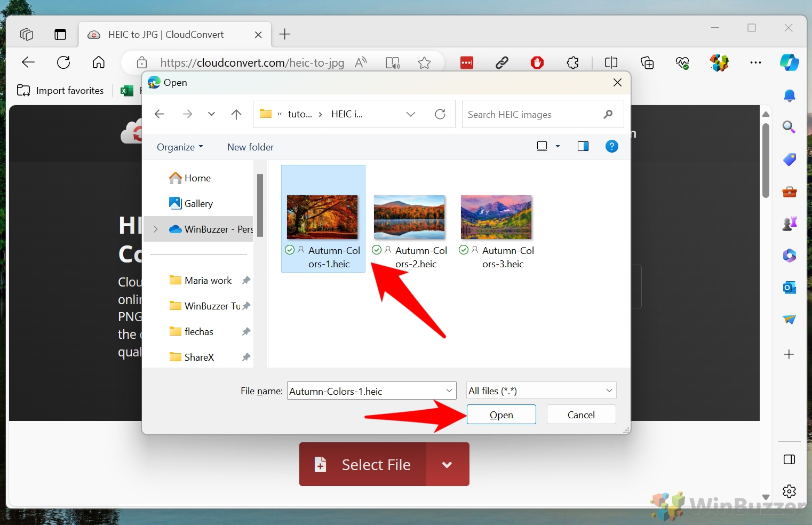Viewport: 812px width, 525px height.
Task: Toggle the preview pane in Open dialog
Action: pyautogui.click(x=583, y=146)
